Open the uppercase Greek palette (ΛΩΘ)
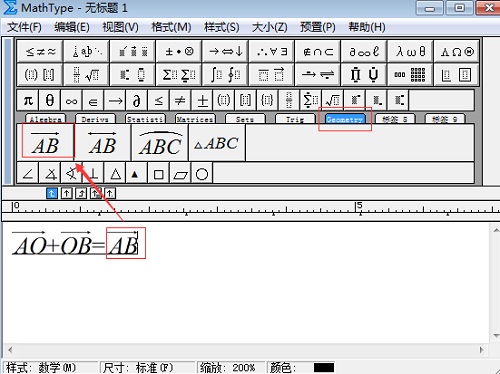This screenshot has height=374, width=500. pos(457,51)
